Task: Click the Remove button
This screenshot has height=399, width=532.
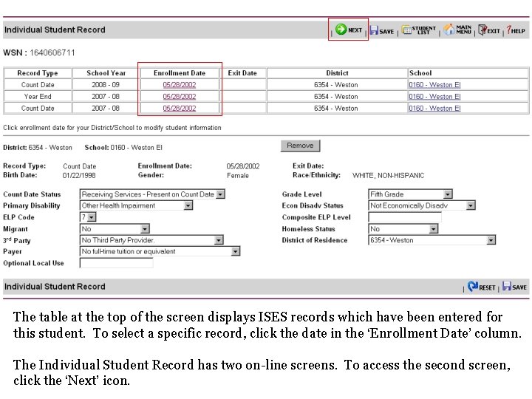Action: [x=300, y=146]
